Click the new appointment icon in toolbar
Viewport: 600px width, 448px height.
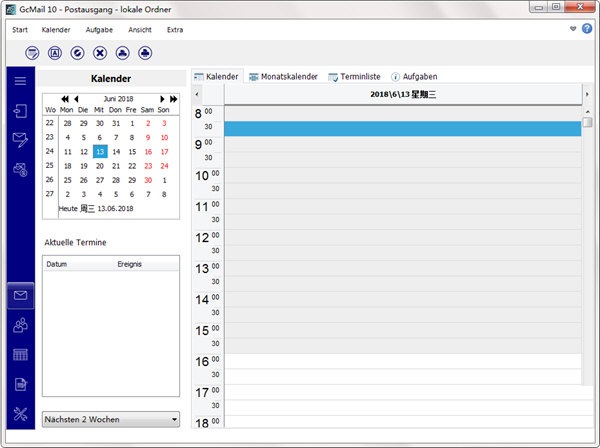[32, 53]
